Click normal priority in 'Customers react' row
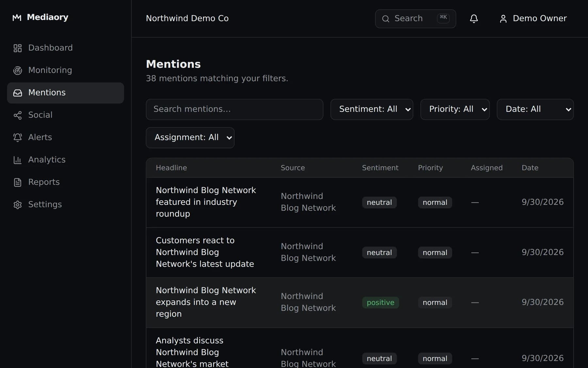 click(x=435, y=253)
